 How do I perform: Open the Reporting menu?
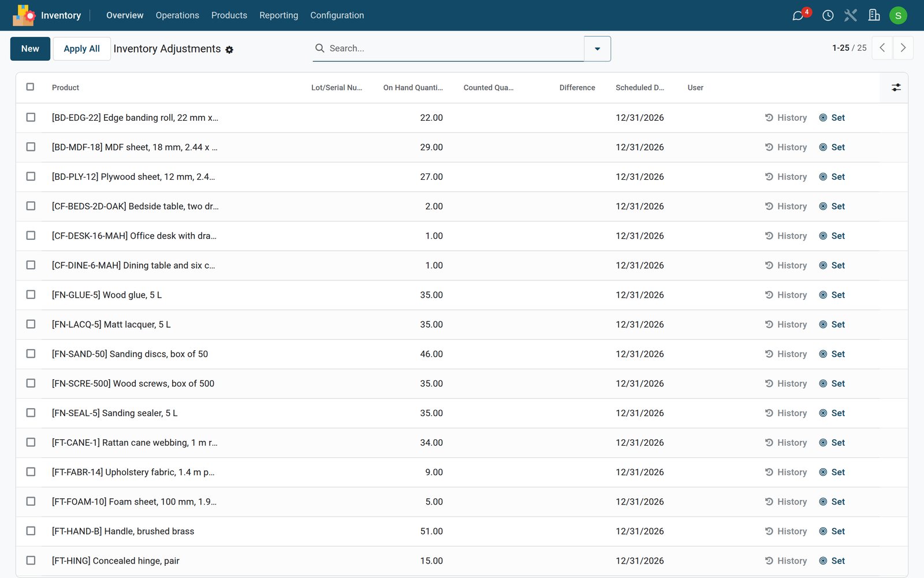pyautogui.click(x=279, y=16)
